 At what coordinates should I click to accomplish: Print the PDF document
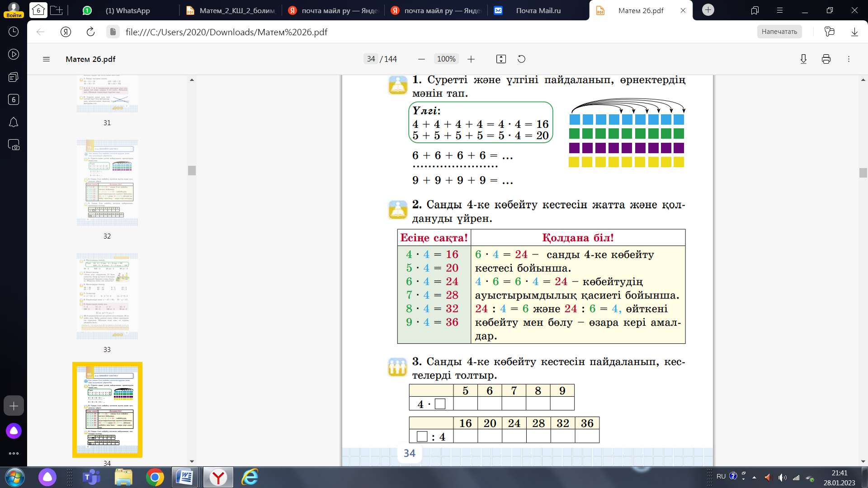[826, 59]
